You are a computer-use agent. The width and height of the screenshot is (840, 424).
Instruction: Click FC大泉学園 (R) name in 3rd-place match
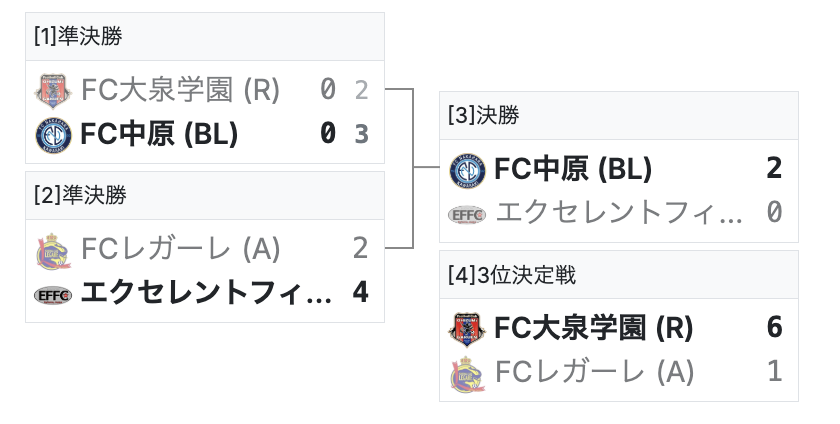pyautogui.click(x=594, y=328)
